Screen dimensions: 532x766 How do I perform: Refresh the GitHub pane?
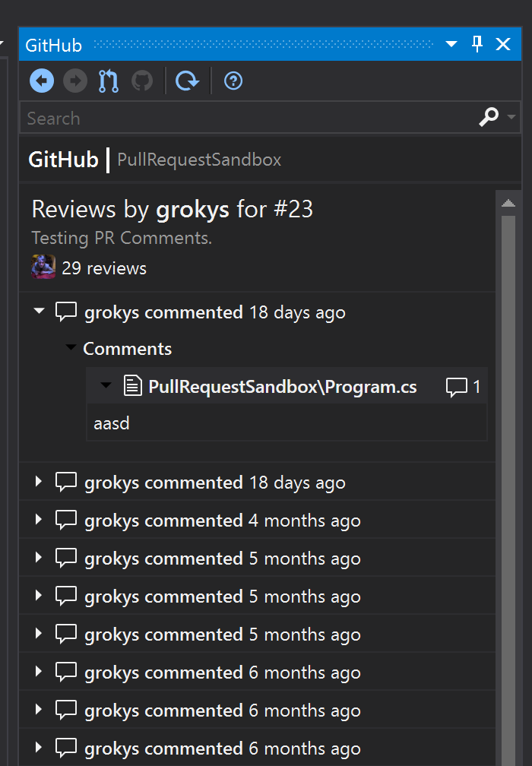[x=187, y=81]
